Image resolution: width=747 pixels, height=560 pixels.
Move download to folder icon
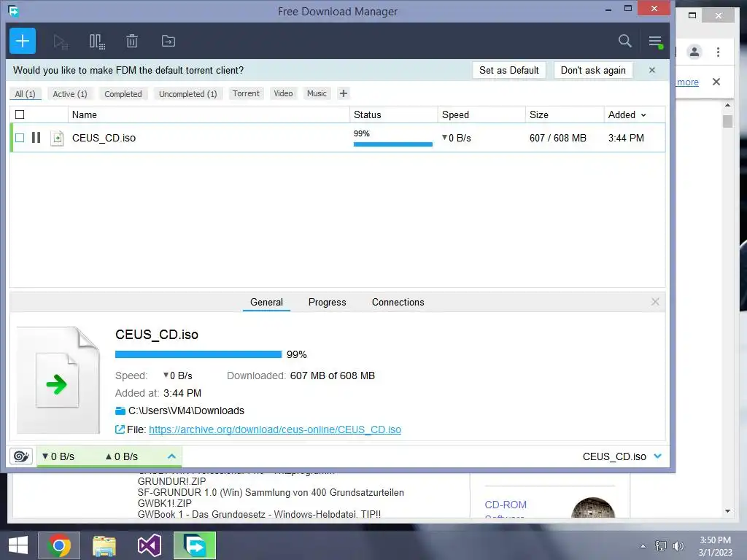tap(169, 41)
